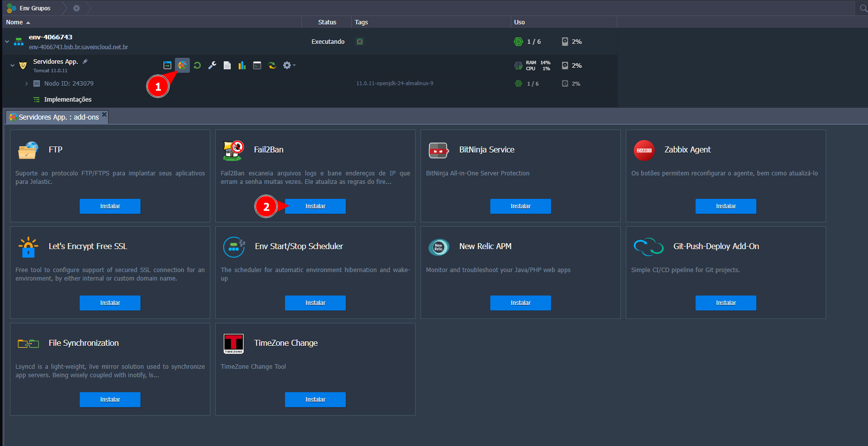The height and width of the screenshot is (446, 868).
Task: Open the log file icon
Action: tap(227, 65)
